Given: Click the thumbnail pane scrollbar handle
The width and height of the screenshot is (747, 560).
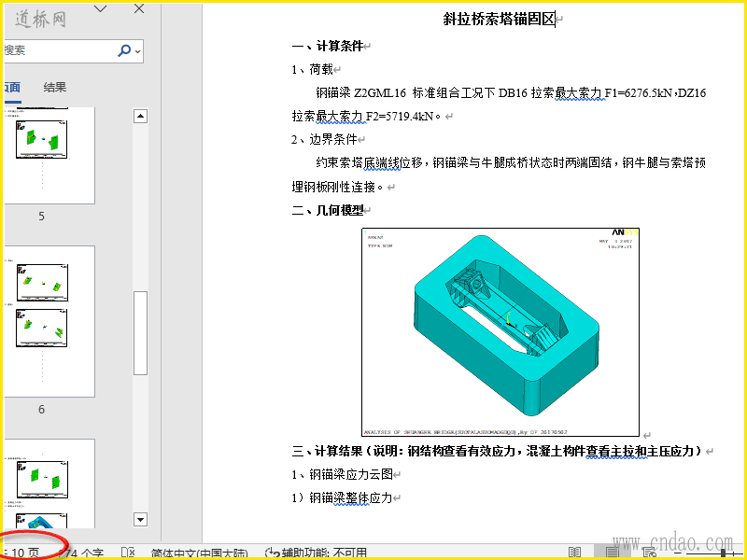Looking at the screenshot, I should (x=140, y=333).
